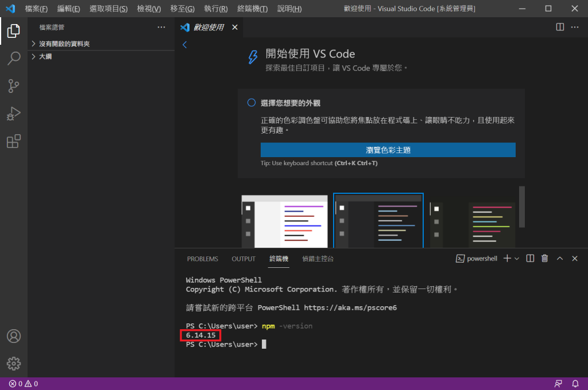Kill terminal with trash icon
This screenshot has width=588, height=390.
pos(544,259)
